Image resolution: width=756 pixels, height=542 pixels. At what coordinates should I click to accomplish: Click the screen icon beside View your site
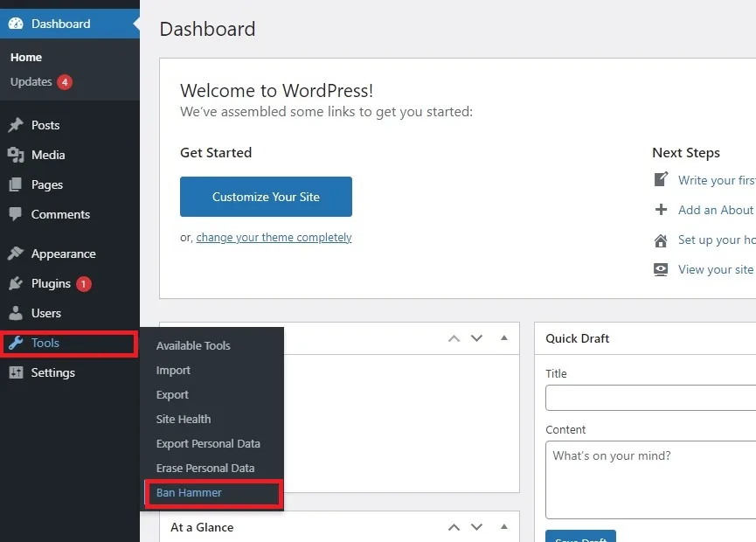(x=661, y=269)
